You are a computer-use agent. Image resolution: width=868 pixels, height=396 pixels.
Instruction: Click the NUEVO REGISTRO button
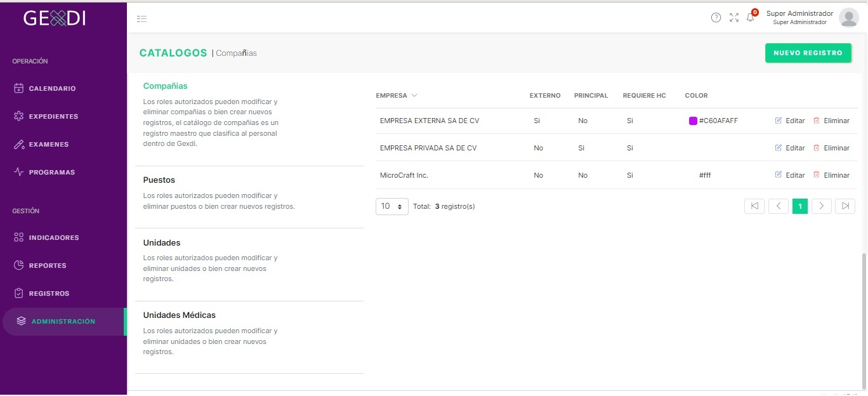tap(808, 53)
